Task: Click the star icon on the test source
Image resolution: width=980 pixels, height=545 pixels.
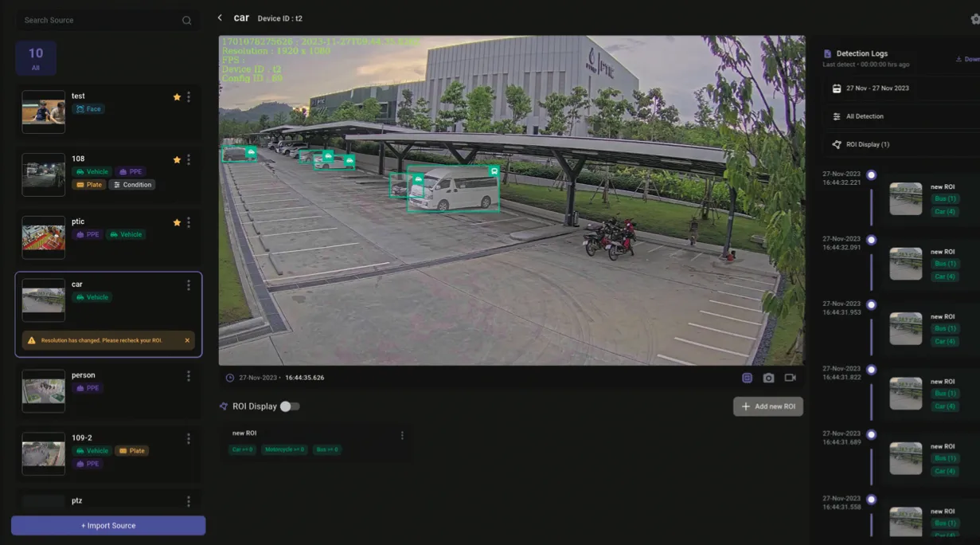Action: pyautogui.click(x=177, y=96)
